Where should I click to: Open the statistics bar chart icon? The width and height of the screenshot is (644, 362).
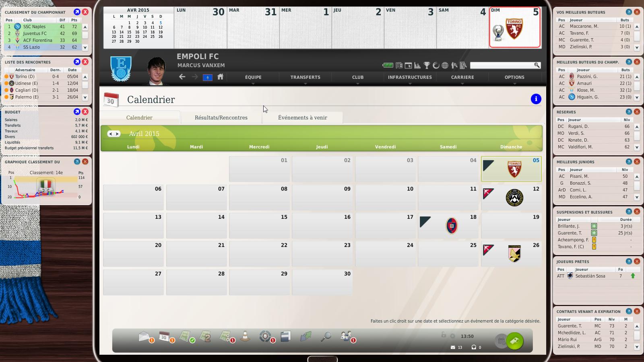coord(417,65)
